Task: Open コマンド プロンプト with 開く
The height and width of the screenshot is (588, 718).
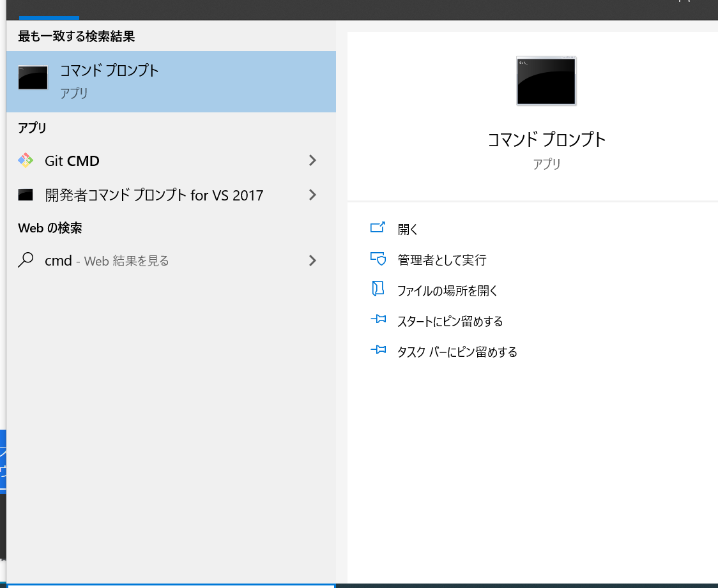Action: tap(408, 227)
